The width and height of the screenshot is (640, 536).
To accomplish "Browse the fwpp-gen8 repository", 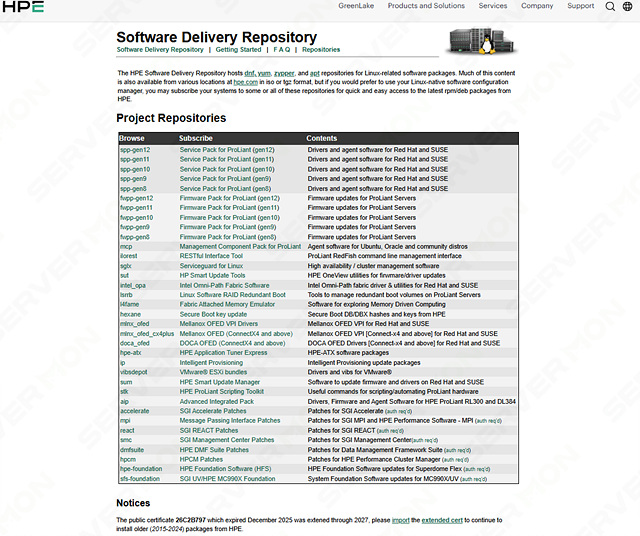I will [x=135, y=237].
